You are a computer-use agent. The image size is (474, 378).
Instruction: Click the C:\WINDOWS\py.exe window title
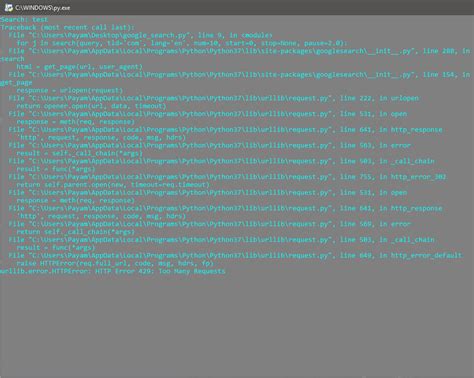42,8
